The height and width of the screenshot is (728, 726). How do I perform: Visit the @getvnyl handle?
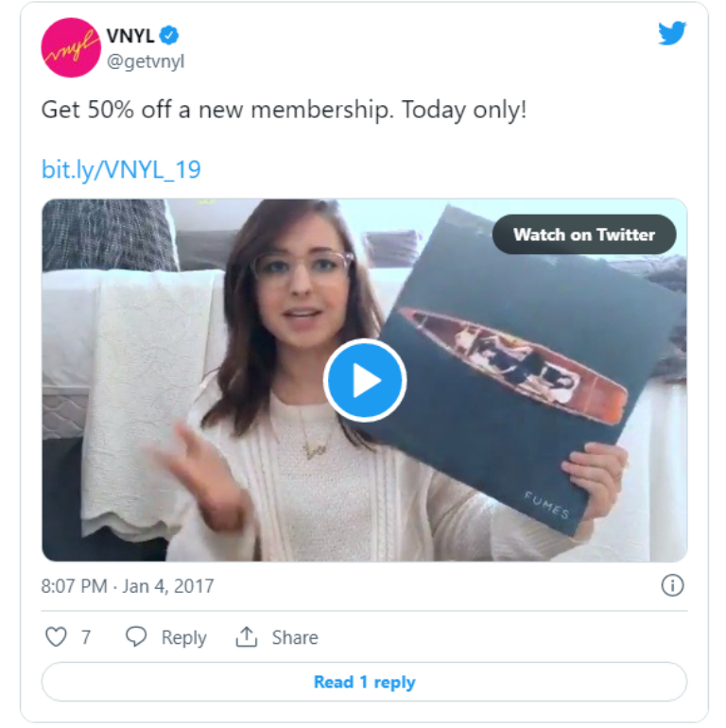pos(146,61)
